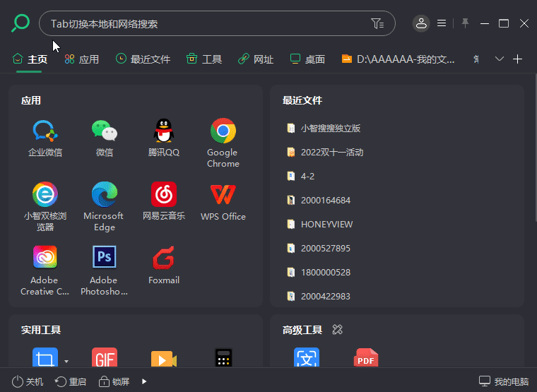Open the user account avatar
Viewport: 537px width, 392px height.
pos(421,23)
